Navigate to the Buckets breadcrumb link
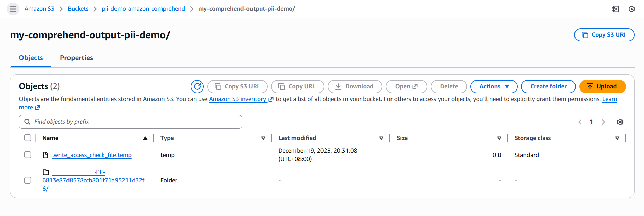644x216 pixels. pyautogui.click(x=78, y=9)
